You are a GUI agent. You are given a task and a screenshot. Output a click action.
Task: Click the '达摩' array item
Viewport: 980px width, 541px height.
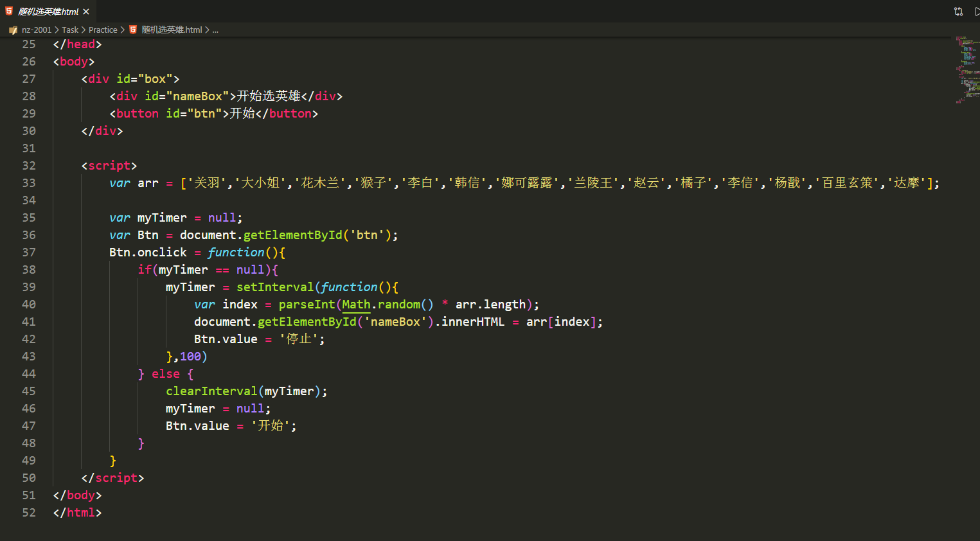(907, 183)
